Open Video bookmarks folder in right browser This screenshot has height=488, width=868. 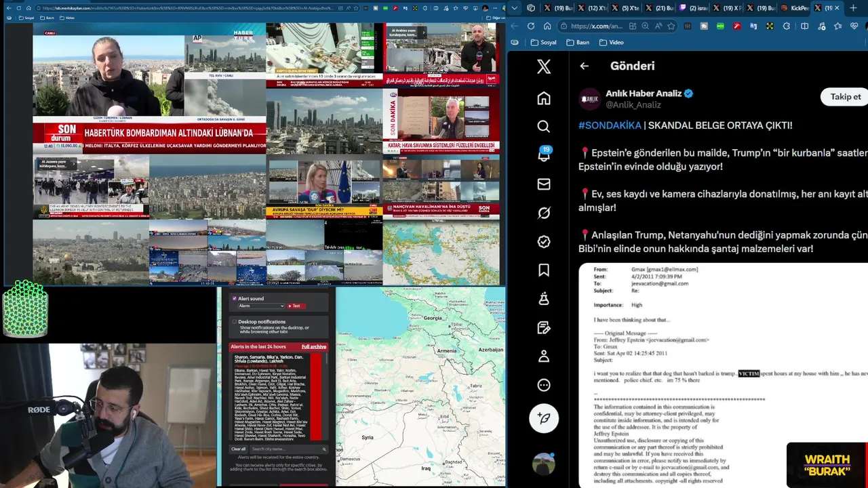point(611,42)
